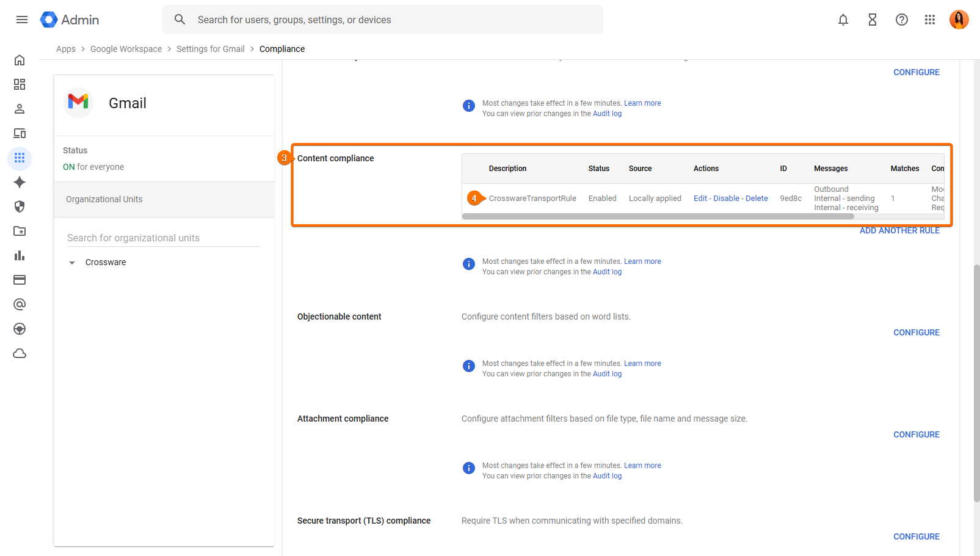
Task: Click Edit for CrosswareTransportRule
Action: coord(700,199)
